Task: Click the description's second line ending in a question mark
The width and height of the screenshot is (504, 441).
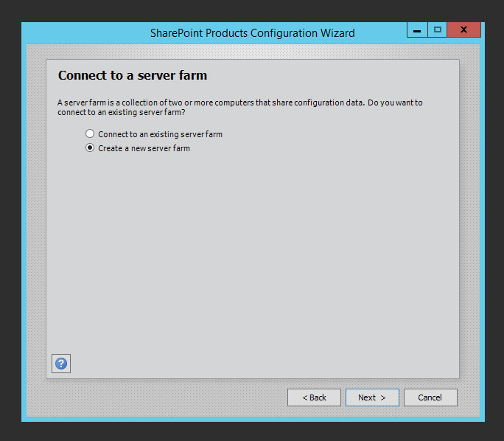Action: (121, 112)
